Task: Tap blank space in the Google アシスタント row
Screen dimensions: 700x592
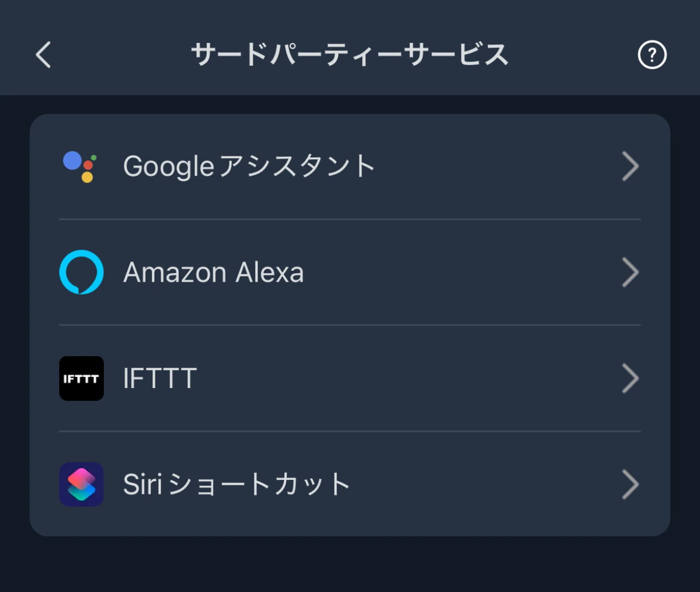Action: pyautogui.click(x=492, y=166)
